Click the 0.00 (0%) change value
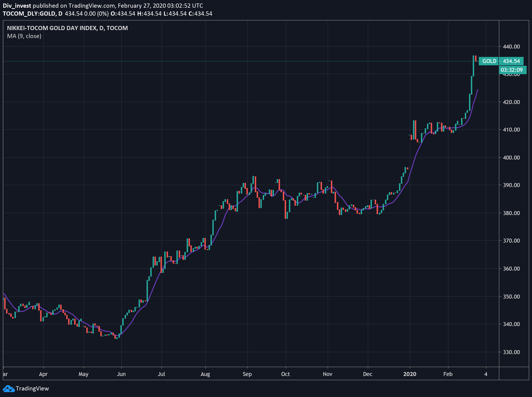Image resolution: width=532 pixels, height=397 pixels. tap(96, 14)
